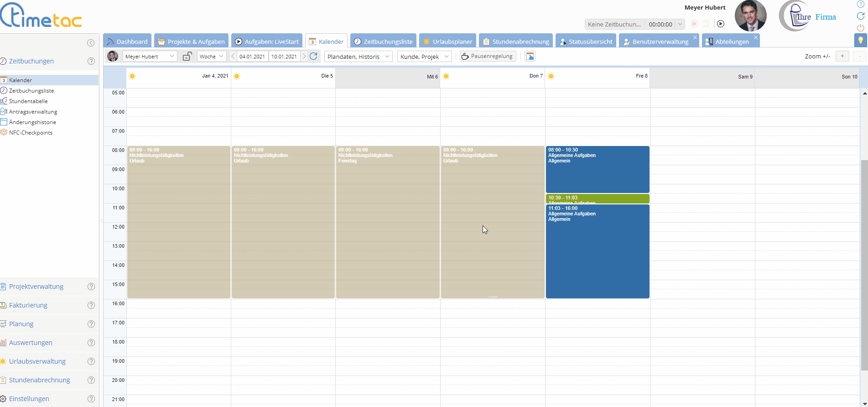This screenshot has height=407, width=868.
Task: Close the Benutzerverwaltung tab
Action: click(695, 37)
